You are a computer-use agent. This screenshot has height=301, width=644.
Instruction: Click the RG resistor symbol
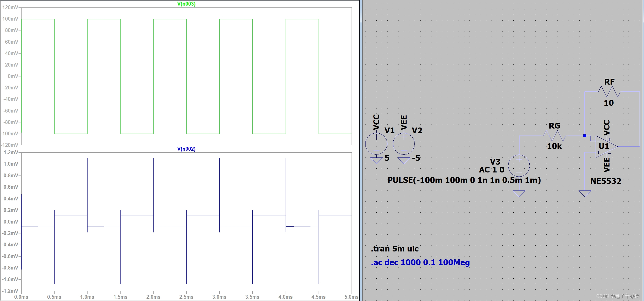[x=554, y=136]
